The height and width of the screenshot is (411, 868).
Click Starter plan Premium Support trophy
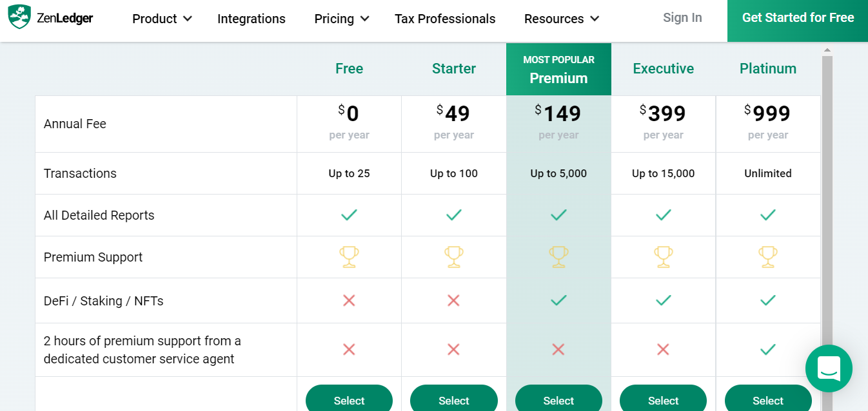tap(453, 256)
